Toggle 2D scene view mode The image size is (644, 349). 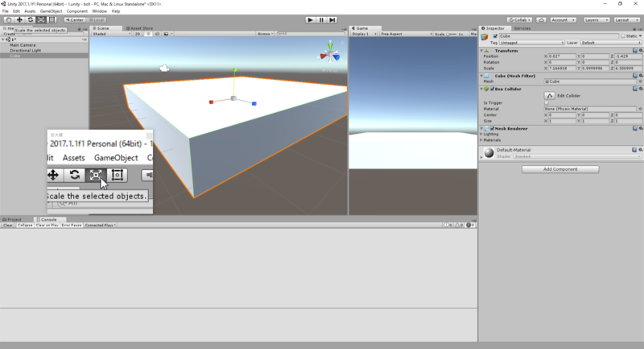(138, 34)
